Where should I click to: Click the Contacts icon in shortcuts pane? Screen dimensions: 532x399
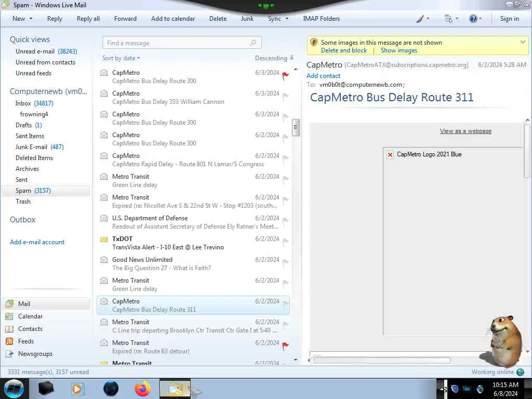coord(9,329)
